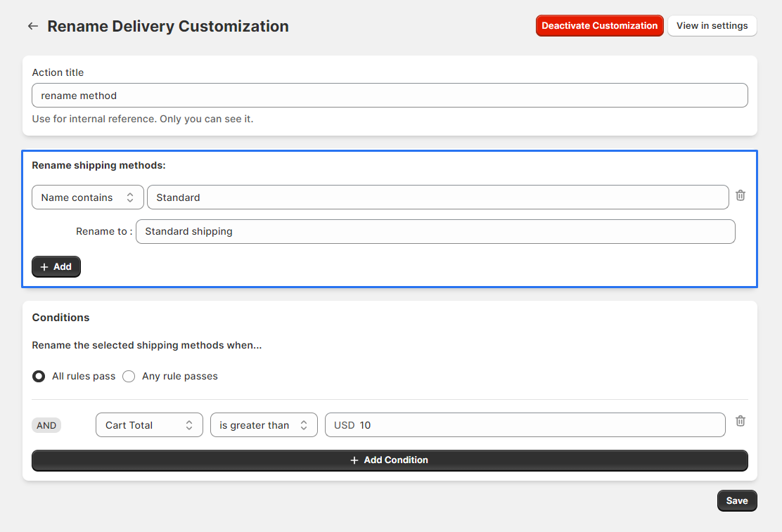
Task: Click the AND condition label
Action: click(x=46, y=424)
